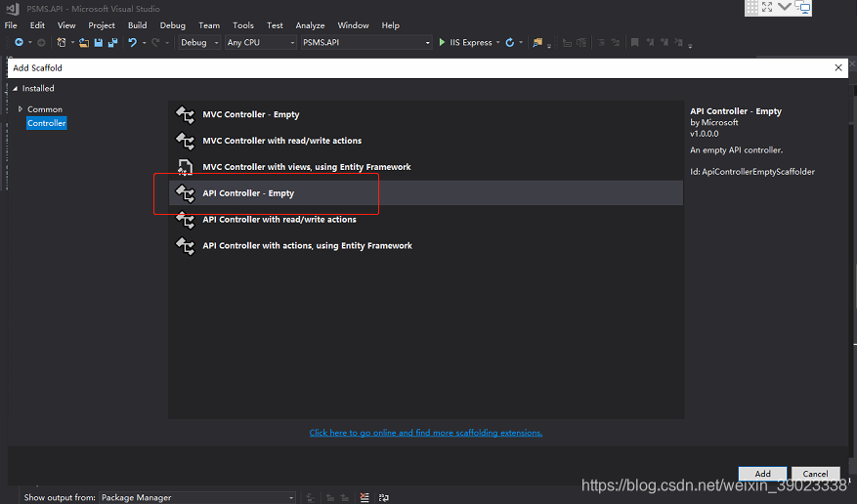The image size is (857, 504).
Task: Click icon beside MVC Controller - Empty
Action: [185, 114]
